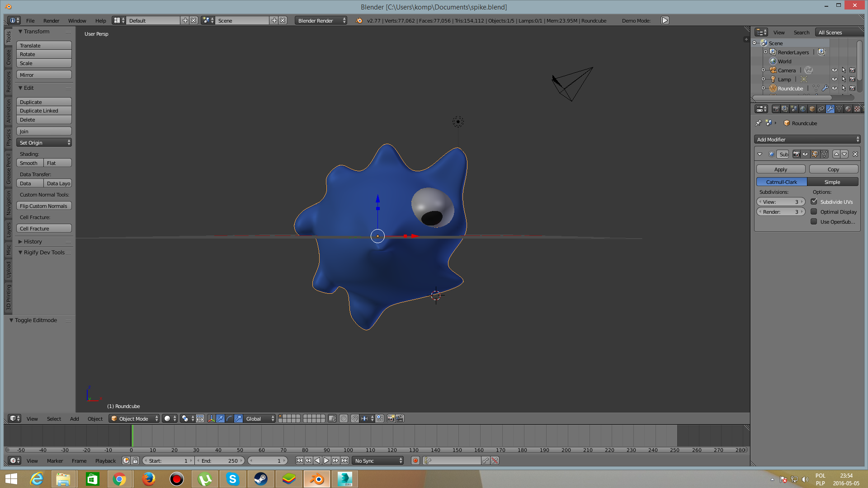Select the Material properties tab icon
Screen dimensions: 868x488
tap(848, 109)
